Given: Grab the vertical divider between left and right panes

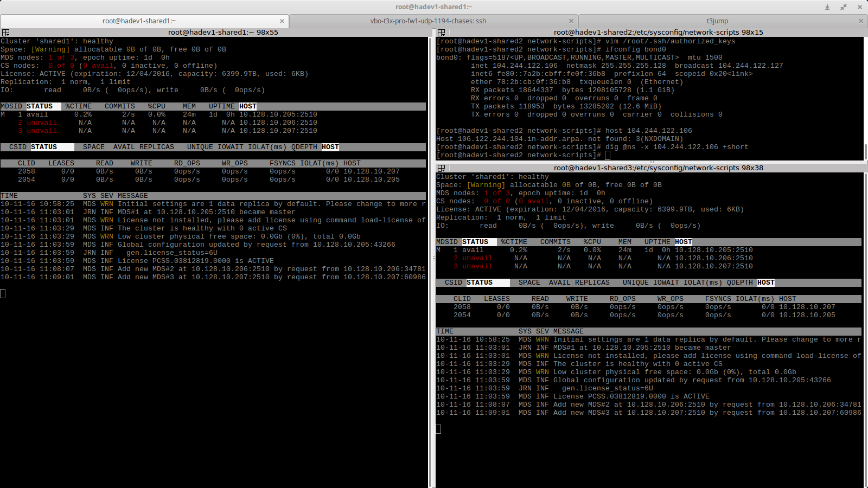Looking at the screenshot, I should tap(433, 260).
